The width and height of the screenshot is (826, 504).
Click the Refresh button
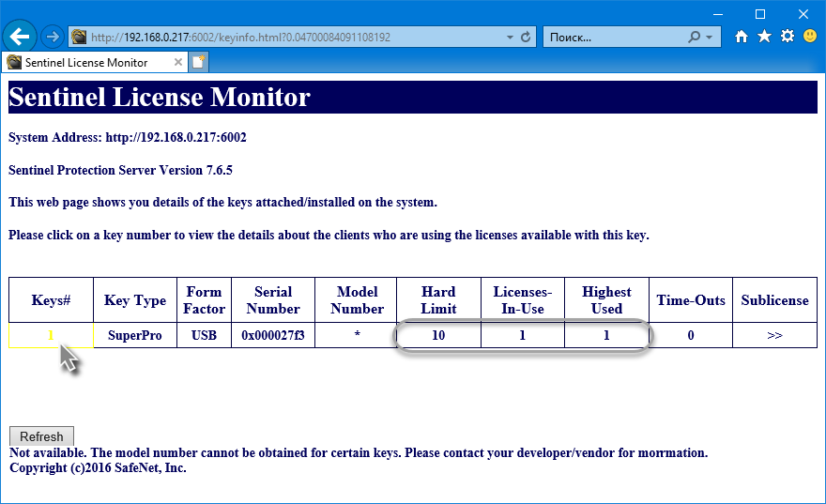(x=41, y=436)
